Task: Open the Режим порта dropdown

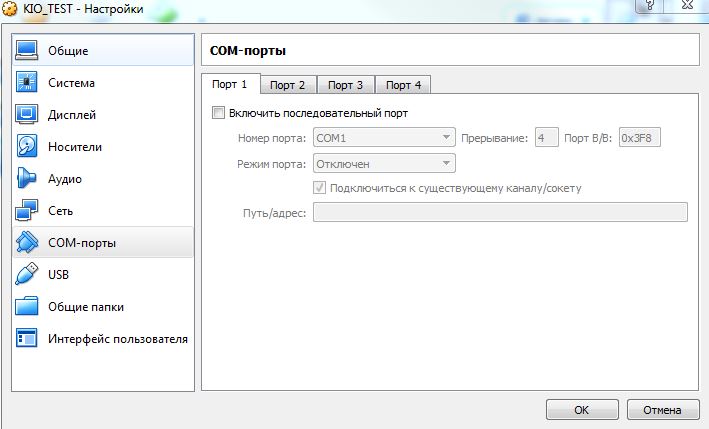Action: click(384, 163)
